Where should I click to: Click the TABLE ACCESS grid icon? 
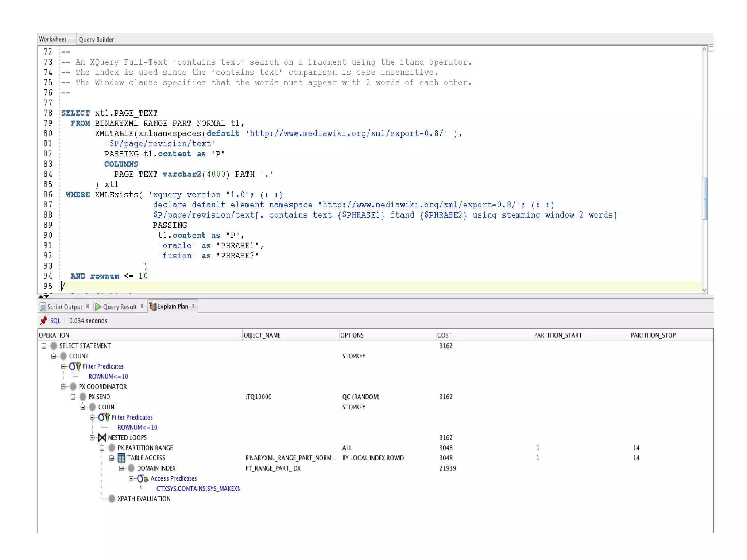121,458
